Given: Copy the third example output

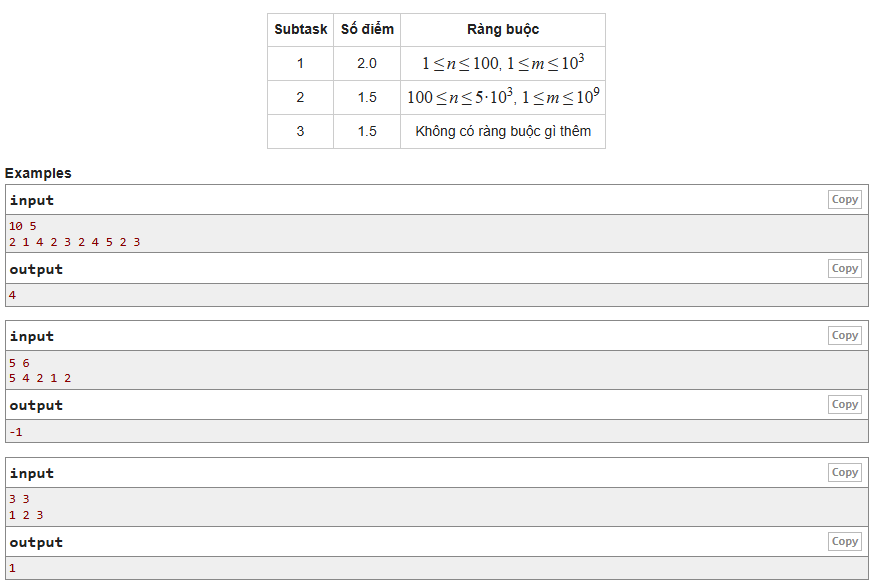Looking at the screenshot, I should [844, 542].
